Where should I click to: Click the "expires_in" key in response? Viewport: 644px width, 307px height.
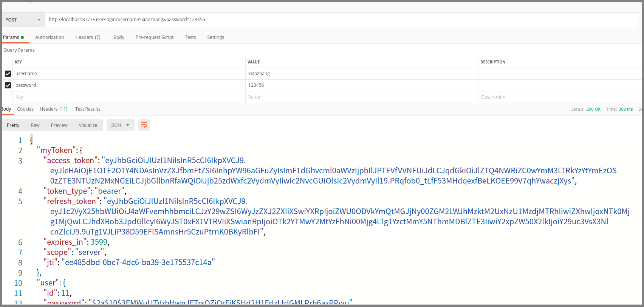point(65,242)
